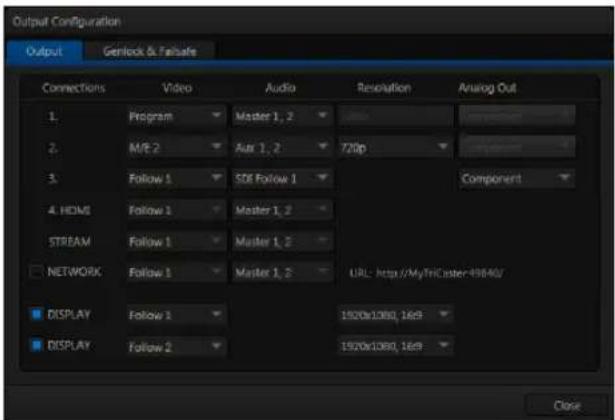Open the M/E 2 video dropdown for connection 2
The width and height of the screenshot is (615, 420).
tap(176, 147)
